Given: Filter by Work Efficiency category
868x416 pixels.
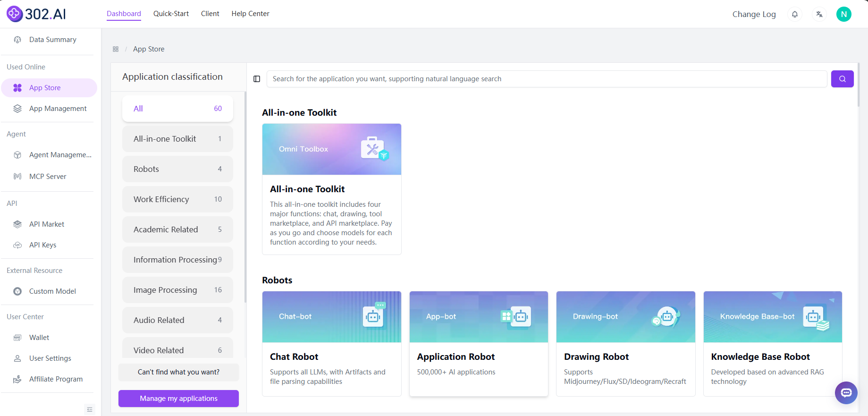Looking at the screenshot, I should pyautogui.click(x=177, y=199).
